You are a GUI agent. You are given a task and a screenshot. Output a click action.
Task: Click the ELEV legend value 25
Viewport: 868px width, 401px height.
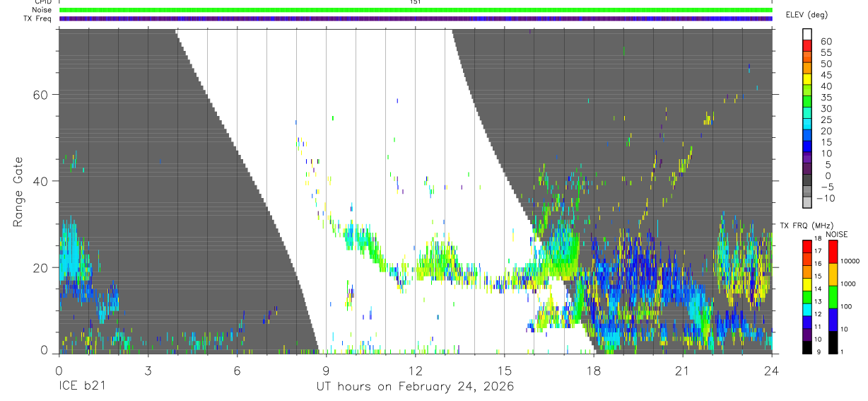(826, 120)
